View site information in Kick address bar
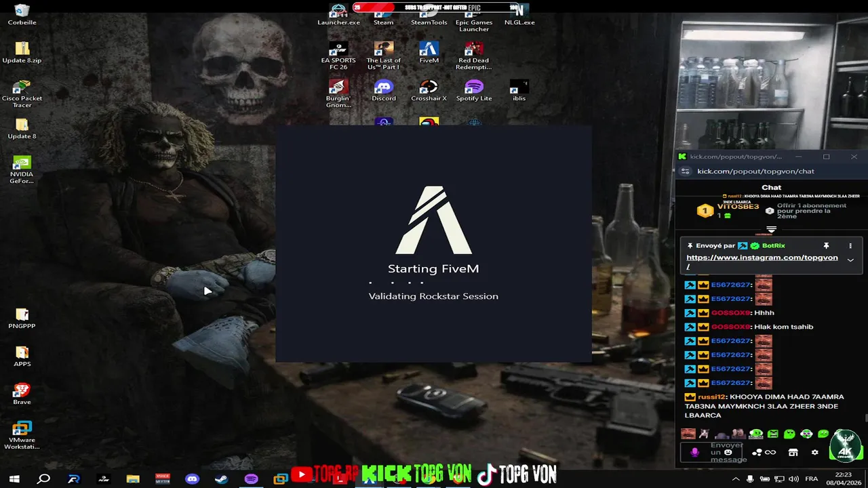868x488 pixels. [x=685, y=171]
